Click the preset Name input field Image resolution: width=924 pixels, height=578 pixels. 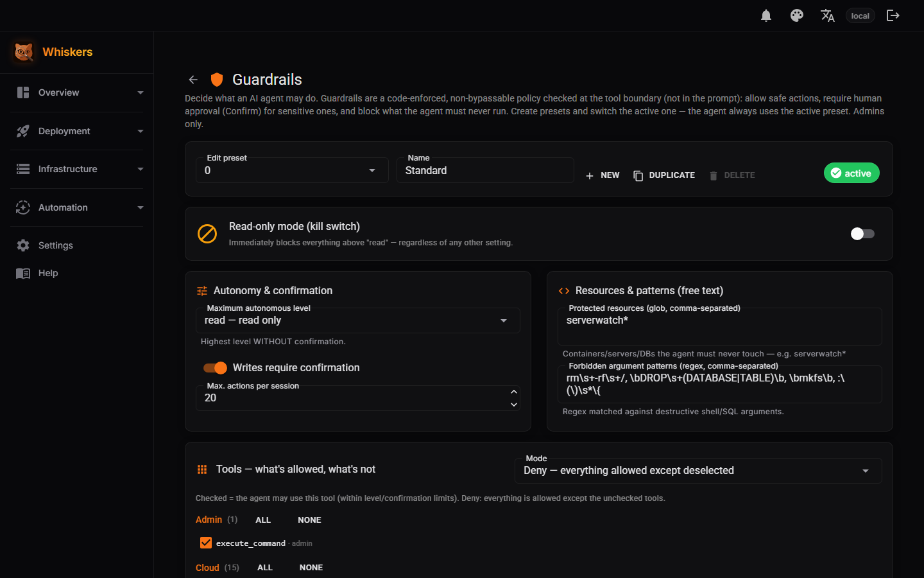tap(485, 170)
